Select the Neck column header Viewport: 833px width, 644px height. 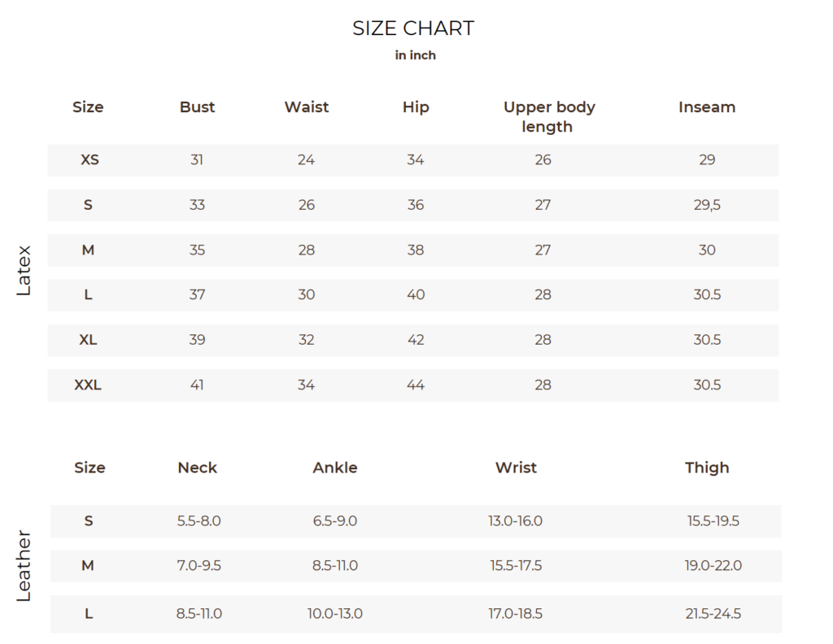[x=198, y=468]
